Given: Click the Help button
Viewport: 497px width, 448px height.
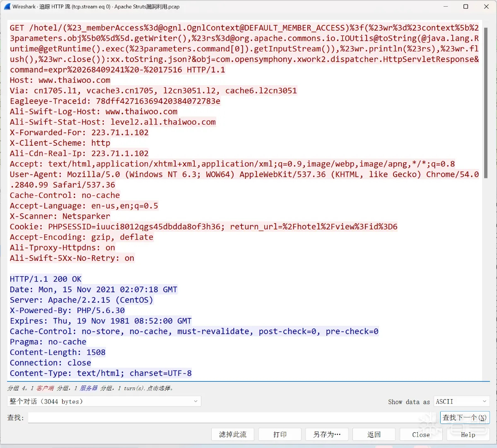Looking at the screenshot, I should (468, 434).
